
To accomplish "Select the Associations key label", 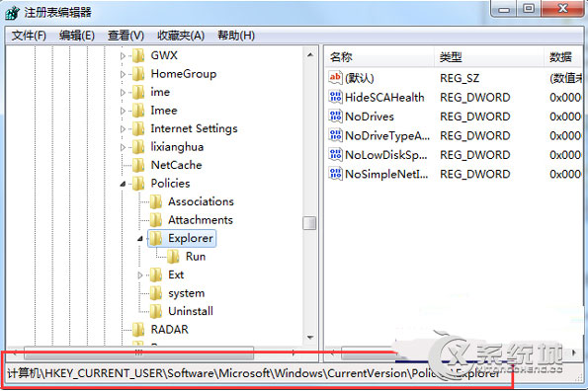I will pos(201,201).
